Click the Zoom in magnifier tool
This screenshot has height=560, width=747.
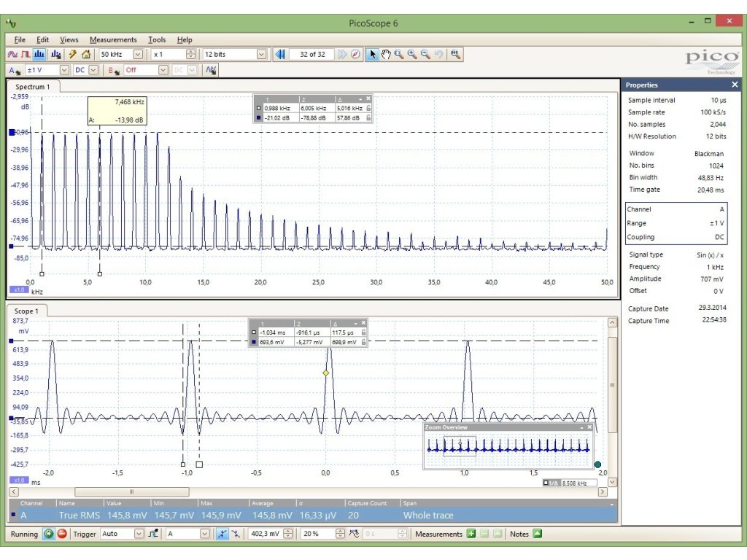(412, 54)
